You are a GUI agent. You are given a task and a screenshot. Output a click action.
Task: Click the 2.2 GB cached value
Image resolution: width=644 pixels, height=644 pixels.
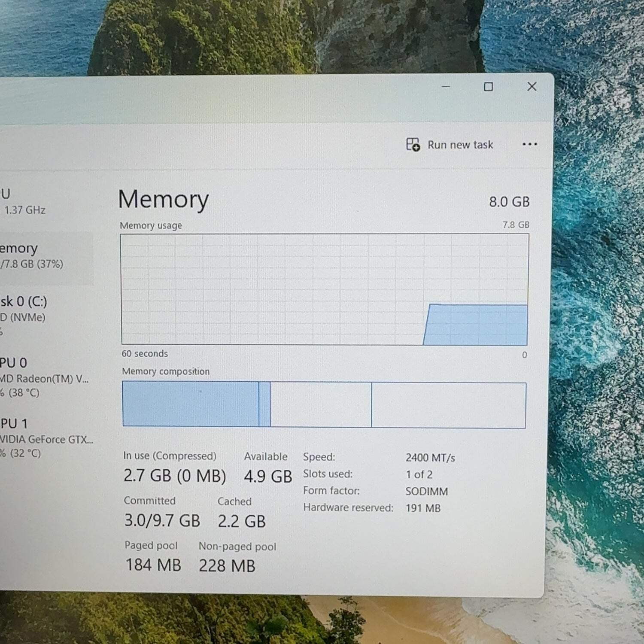pos(242,521)
